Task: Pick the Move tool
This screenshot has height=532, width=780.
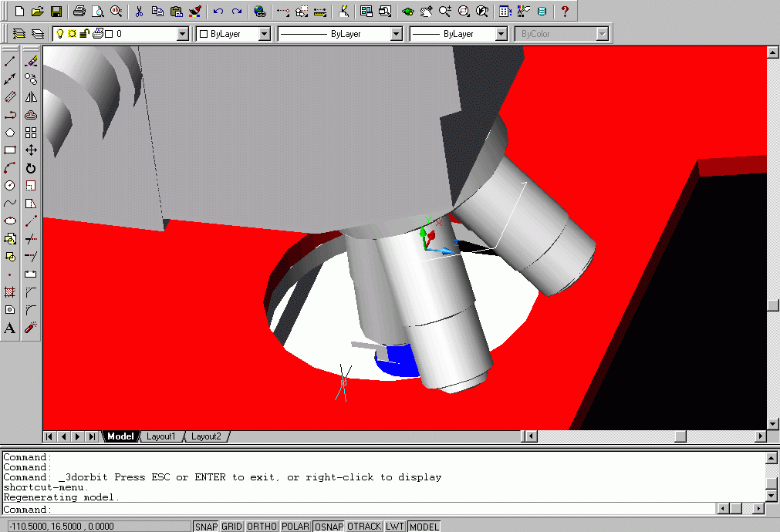Action: [31, 150]
